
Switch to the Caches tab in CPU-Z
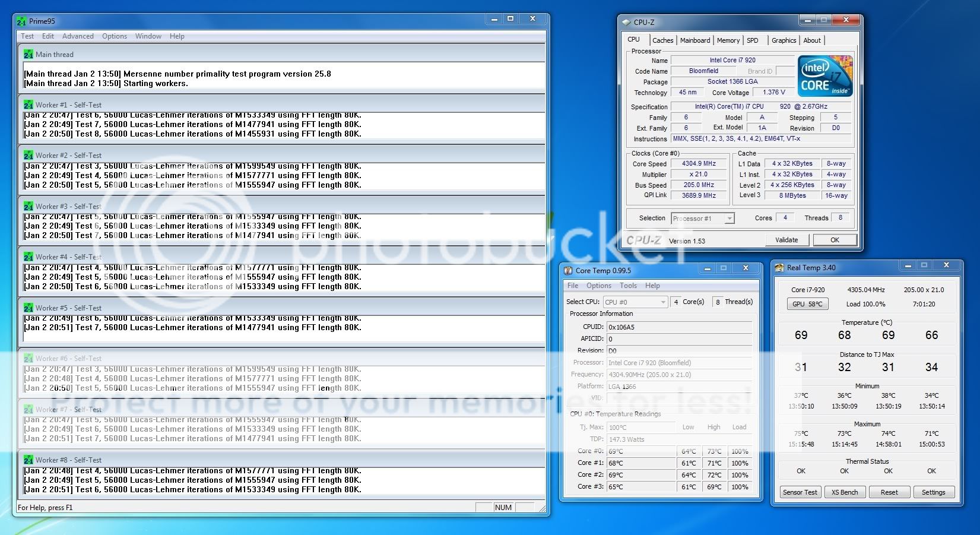click(x=662, y=40)
